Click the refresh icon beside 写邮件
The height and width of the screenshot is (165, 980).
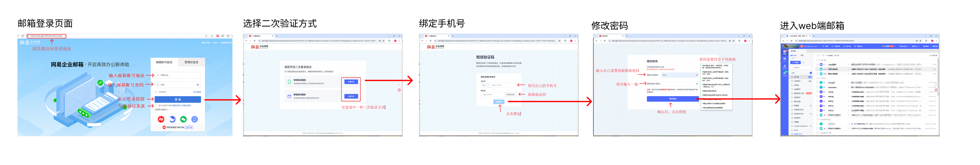(x=804, y=62)
